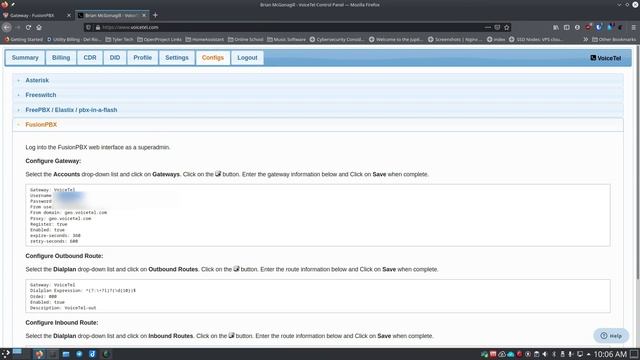
Task: Click the shield tracking protection icon
Action: [x=88, y=27]
